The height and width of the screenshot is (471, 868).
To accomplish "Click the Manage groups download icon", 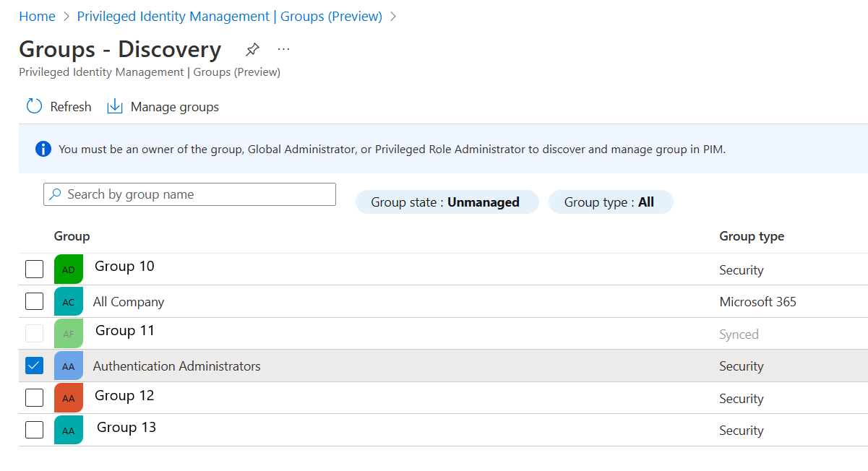I will coord(115,107).
